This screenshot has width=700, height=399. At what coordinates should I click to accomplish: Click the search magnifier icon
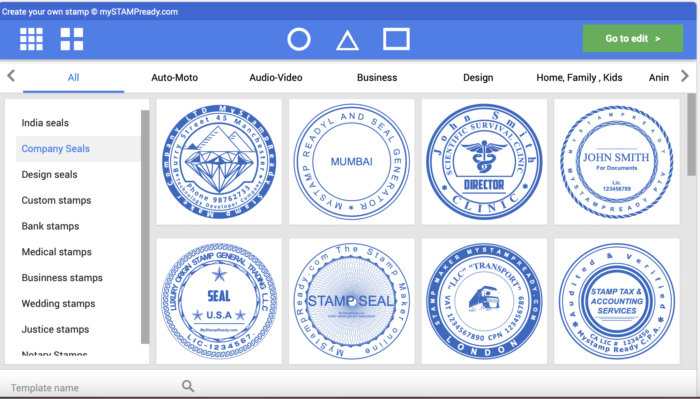point(188,386)
